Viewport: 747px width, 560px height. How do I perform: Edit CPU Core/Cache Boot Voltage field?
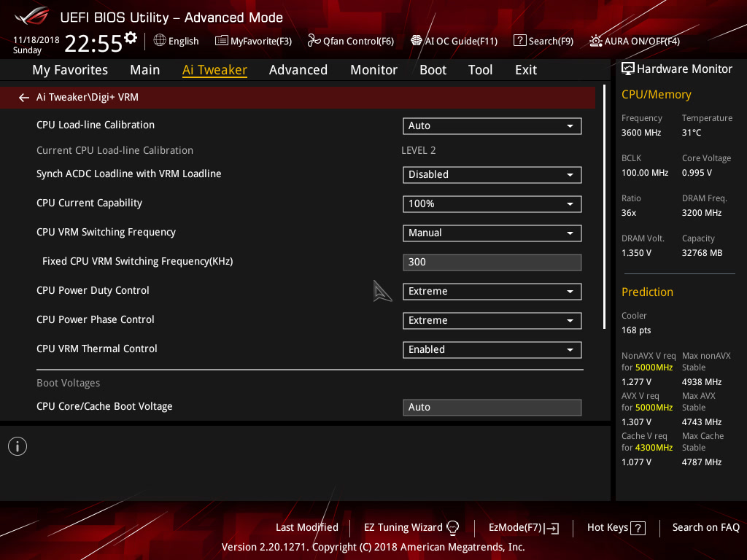pyautogui.click(x=492, y=408)
